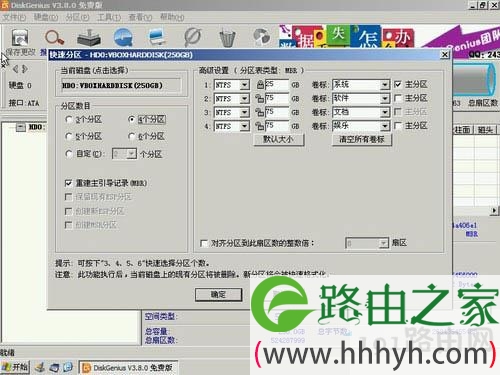The width and height of the screenshot is (500, 375).
Task: Click the Save Changes disk toolbar icon
Action: [20, 38]
